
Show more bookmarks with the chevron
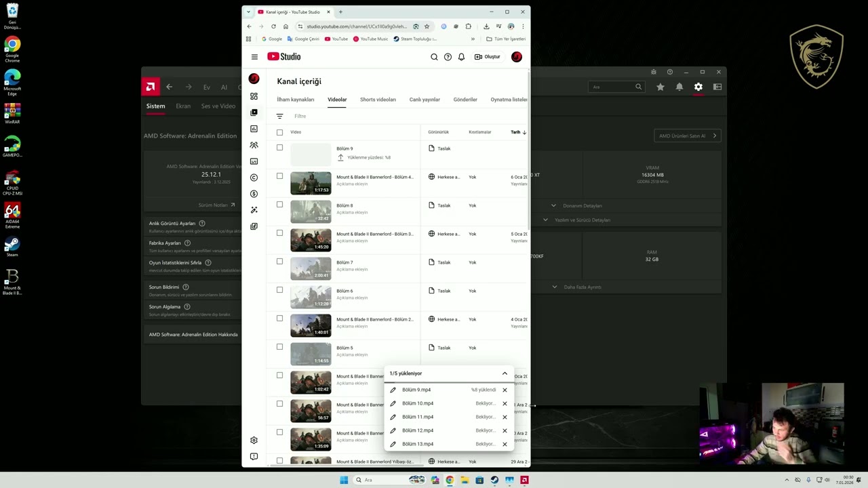(x=473, y=39)
